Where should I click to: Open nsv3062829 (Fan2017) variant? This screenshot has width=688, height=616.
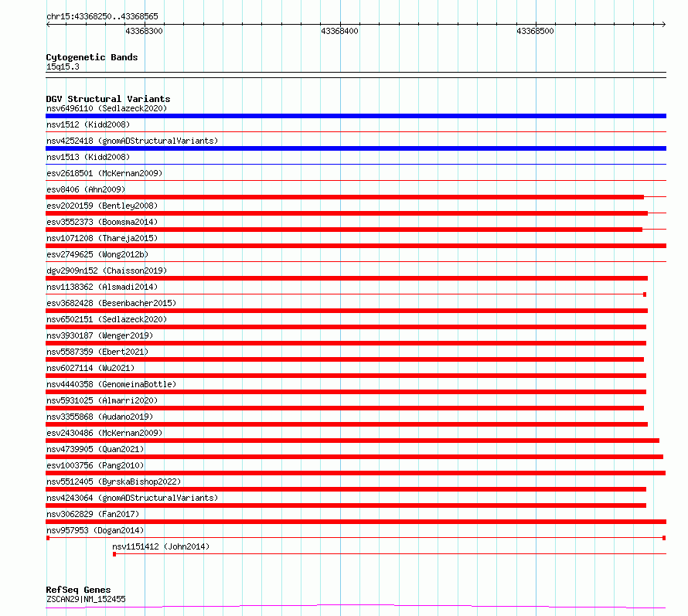pos(93,514)
